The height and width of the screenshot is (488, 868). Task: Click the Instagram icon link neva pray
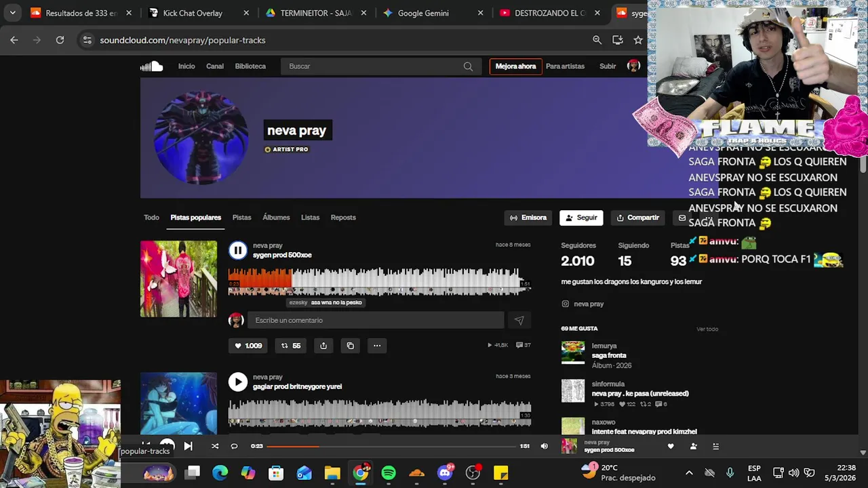coord(565,304)
